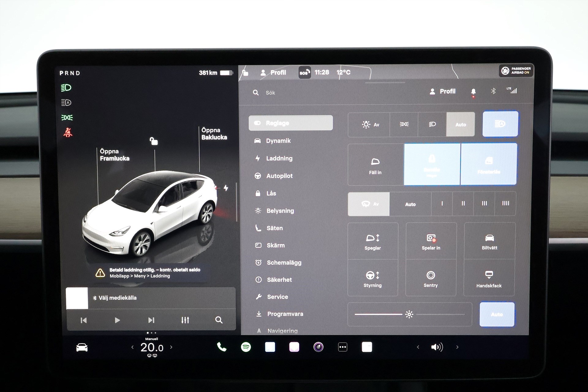
Task: Toggle high beam headlight button
Action: (x=500, y=124)
